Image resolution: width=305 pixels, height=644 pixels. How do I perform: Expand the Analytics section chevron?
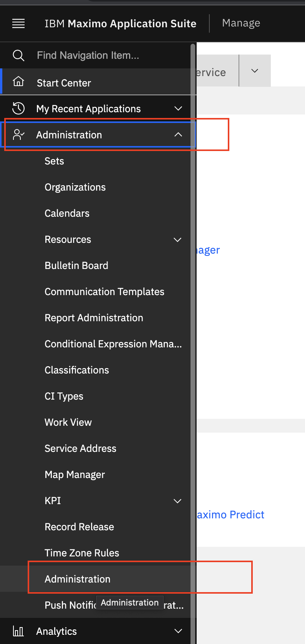tap(178, 631)
